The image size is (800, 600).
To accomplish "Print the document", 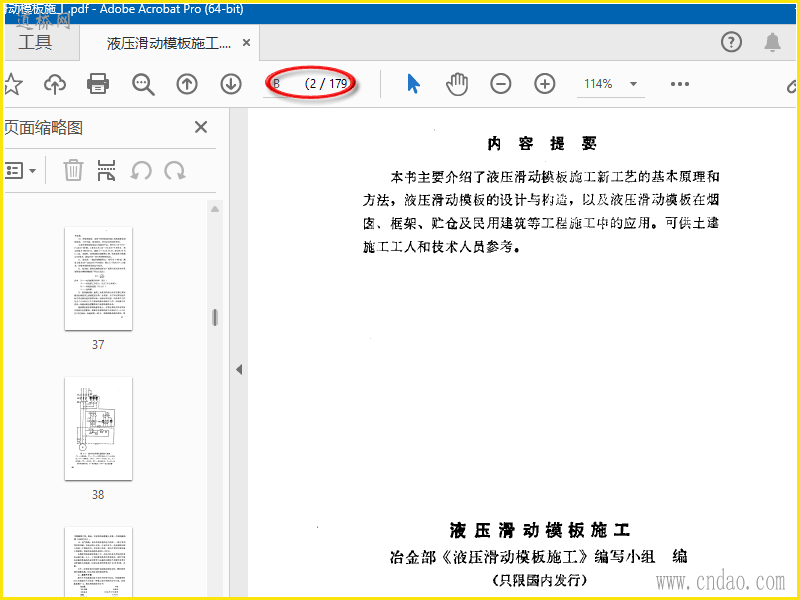I will (x=98, y=84).
